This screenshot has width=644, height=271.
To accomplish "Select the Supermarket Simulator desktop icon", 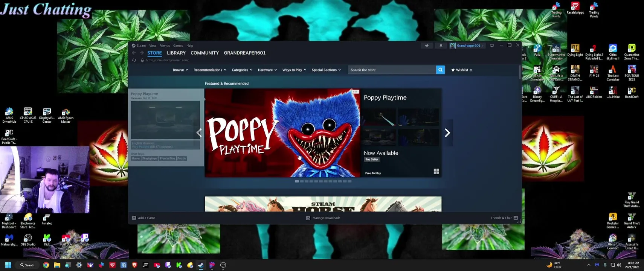I will pyautogui.click(x=556, y=52).
